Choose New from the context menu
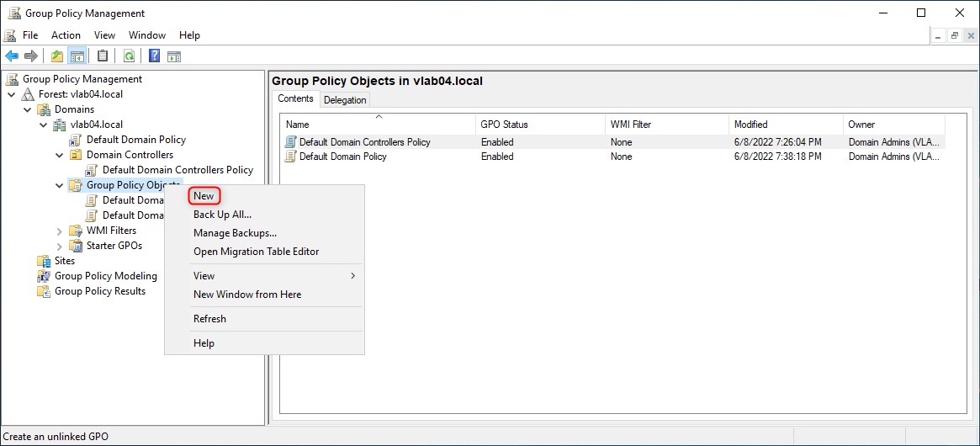The width and height of the screenshot is (980, 446). tap(204, 196)
